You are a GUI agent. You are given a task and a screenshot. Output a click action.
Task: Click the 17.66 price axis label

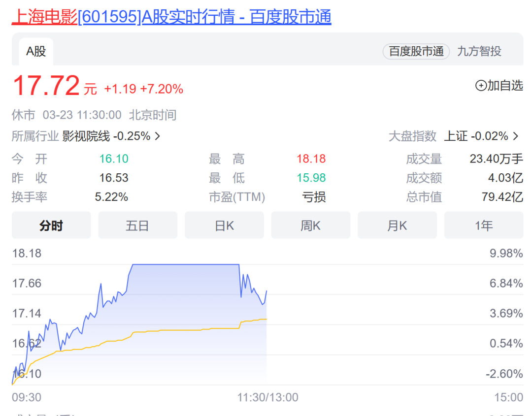pyautogui.click(x=27, y=283)
